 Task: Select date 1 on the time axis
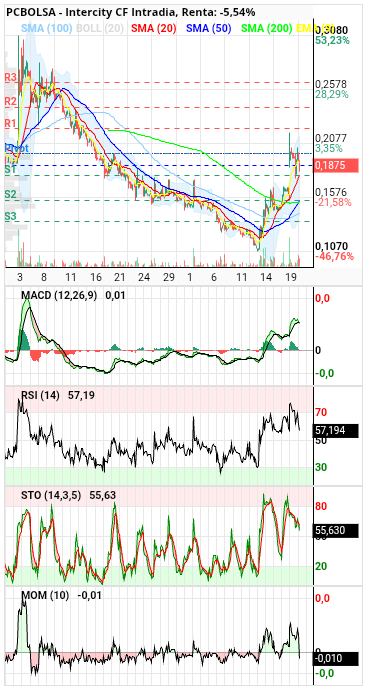coord(190,278)
